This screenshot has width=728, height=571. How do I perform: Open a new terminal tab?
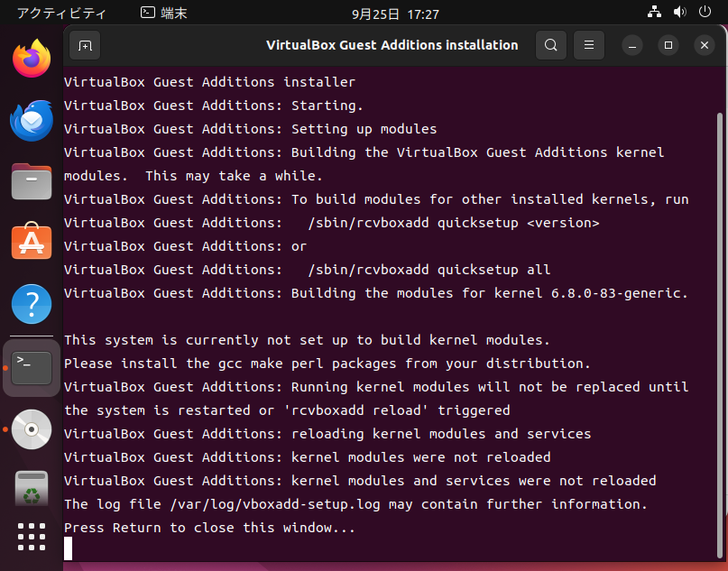(x=85, y=45)
